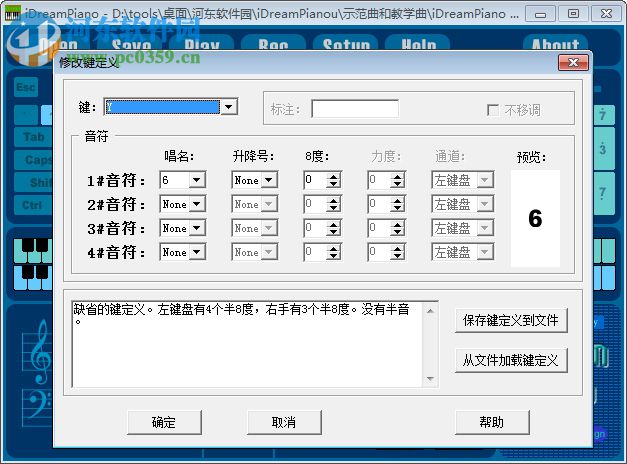
Task: Open 1#音符 唱名 dropdown showing 6
Action: [196, 180]
